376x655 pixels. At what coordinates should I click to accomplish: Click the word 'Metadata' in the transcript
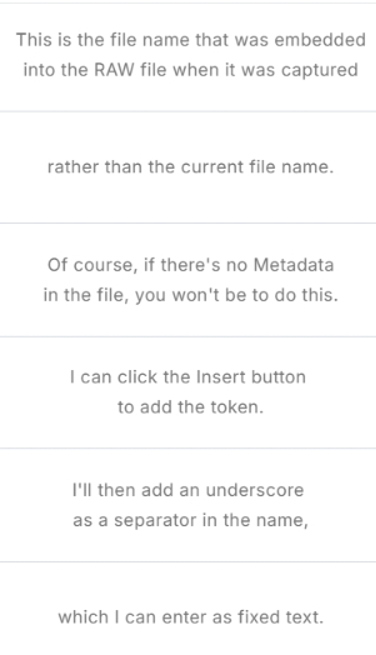294,265
